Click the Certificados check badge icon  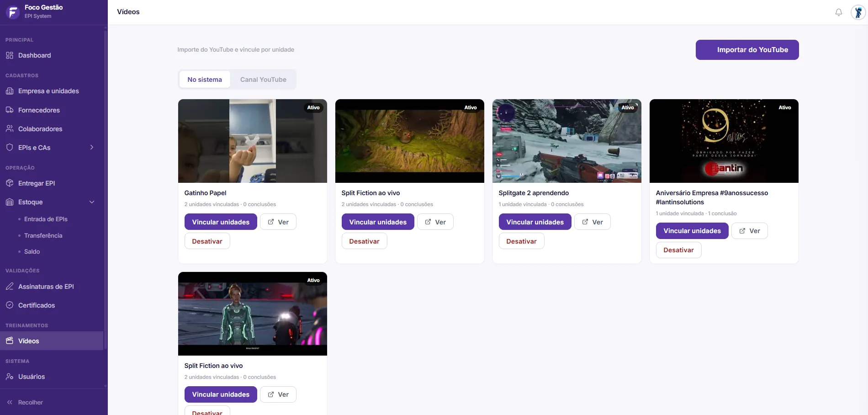(10, 305)
